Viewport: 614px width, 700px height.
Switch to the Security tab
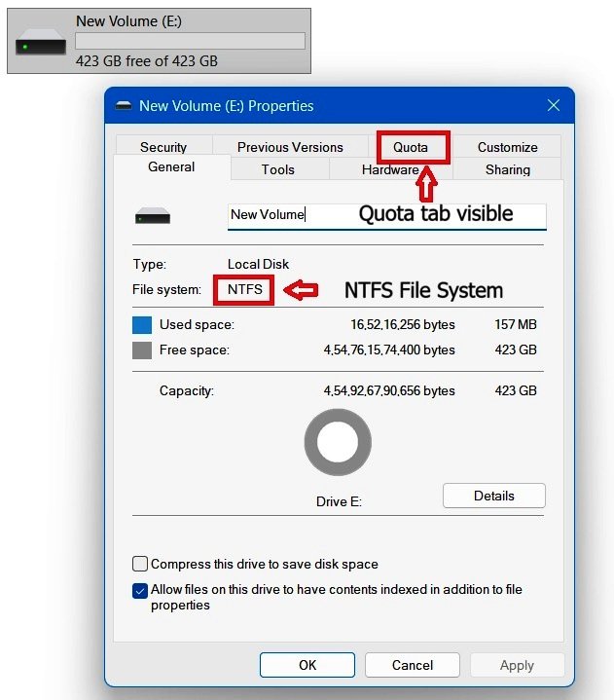[x=163, y=147]
